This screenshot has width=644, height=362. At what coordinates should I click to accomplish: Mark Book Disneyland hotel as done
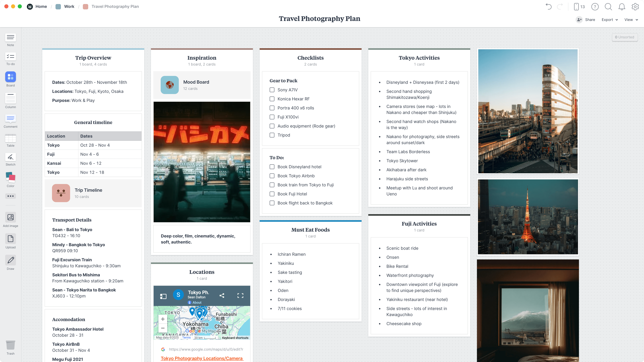[272, 167]
